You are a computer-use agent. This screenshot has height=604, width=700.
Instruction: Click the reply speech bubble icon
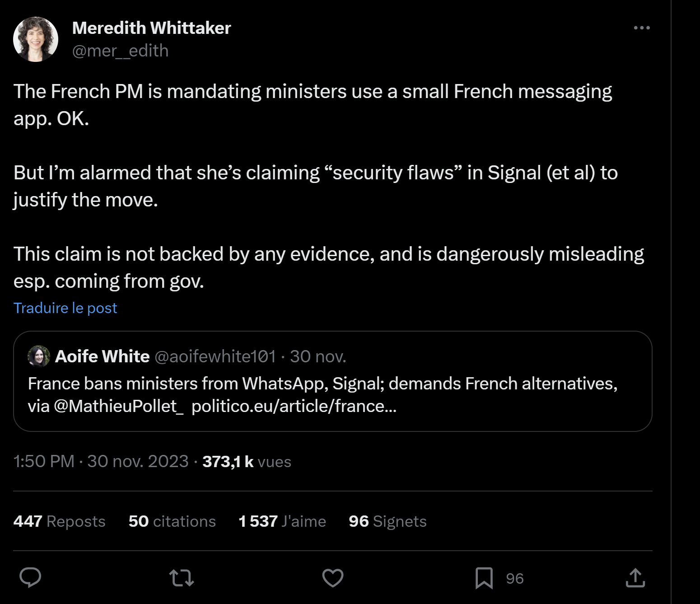(x=30, y=577)
